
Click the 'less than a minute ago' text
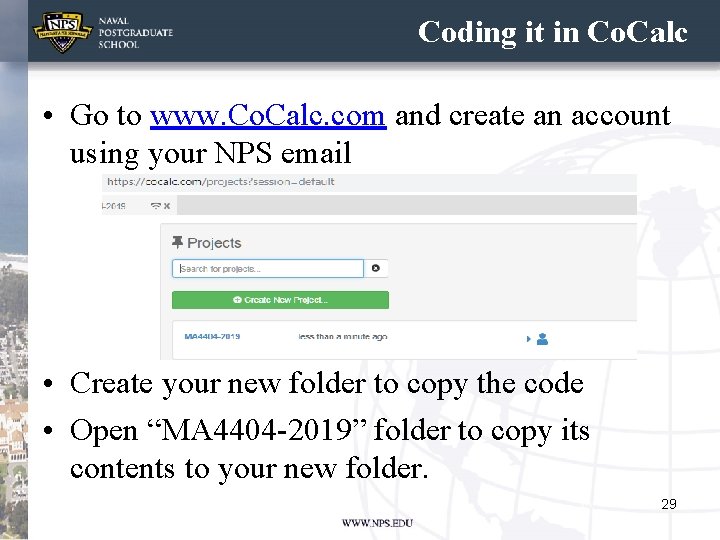[x=343, y=337]
